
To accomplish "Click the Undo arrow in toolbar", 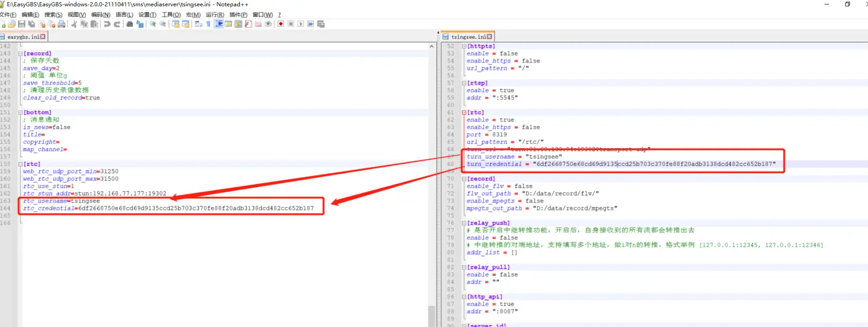I will 107,24.
